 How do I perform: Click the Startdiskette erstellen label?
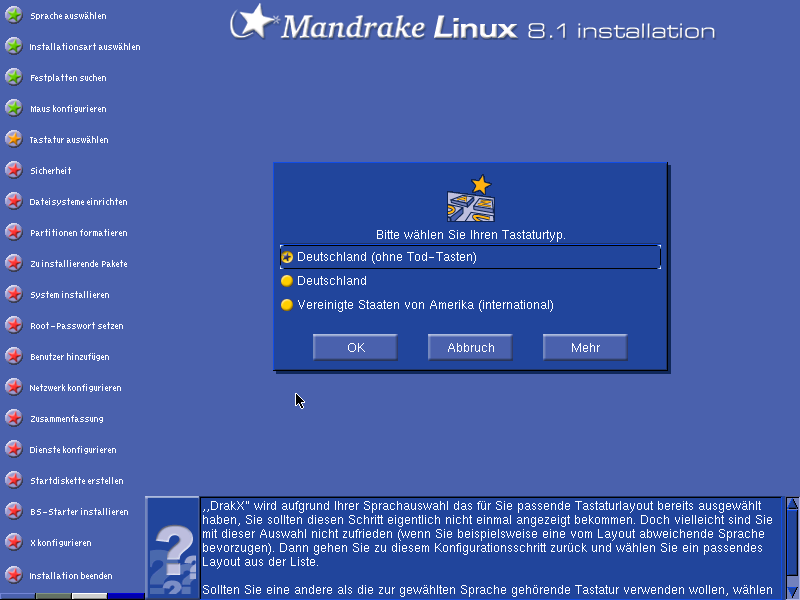77,481
